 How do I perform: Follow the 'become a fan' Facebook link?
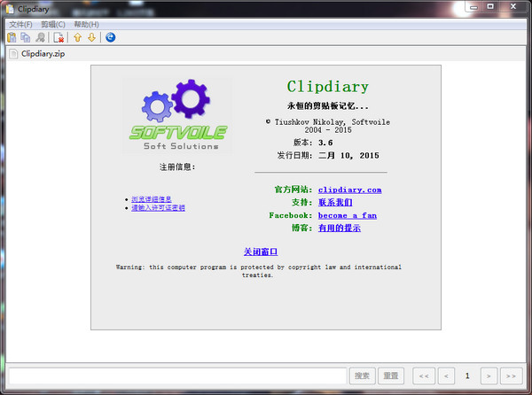(x=347, y=215)
